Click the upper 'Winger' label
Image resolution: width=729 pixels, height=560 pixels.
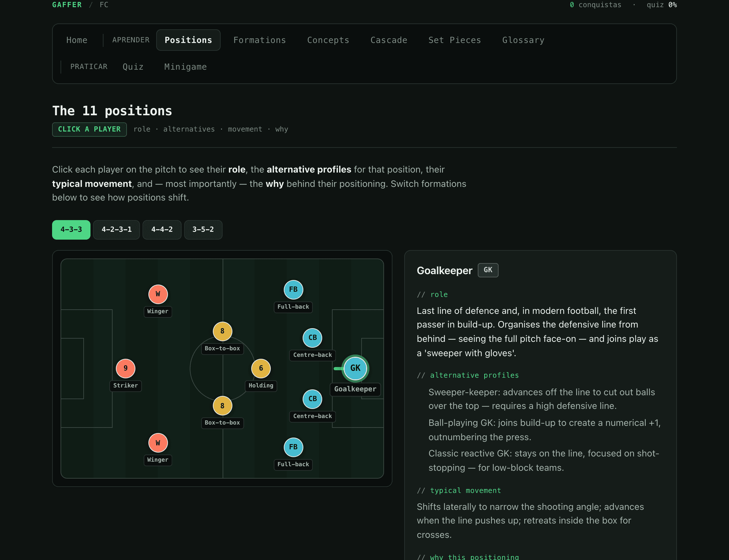tap(158, 311)
